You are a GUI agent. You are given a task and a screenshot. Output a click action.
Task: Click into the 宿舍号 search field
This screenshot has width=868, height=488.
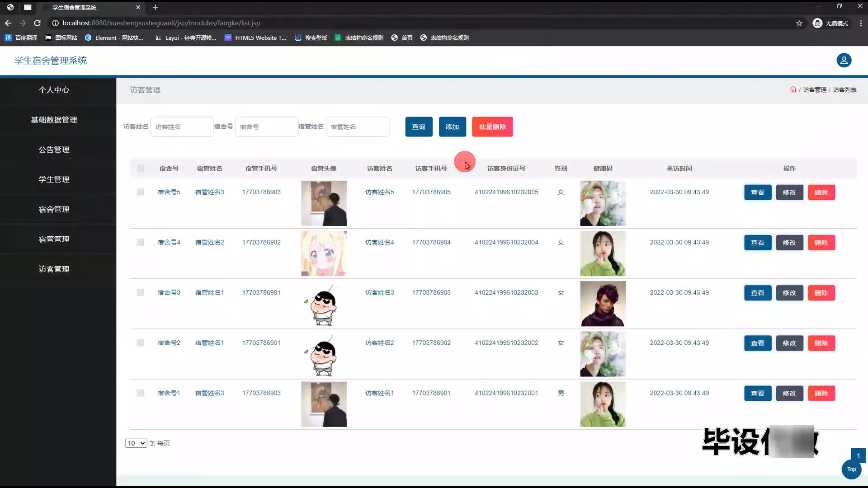pyautogui.click(x=266, y=127)
